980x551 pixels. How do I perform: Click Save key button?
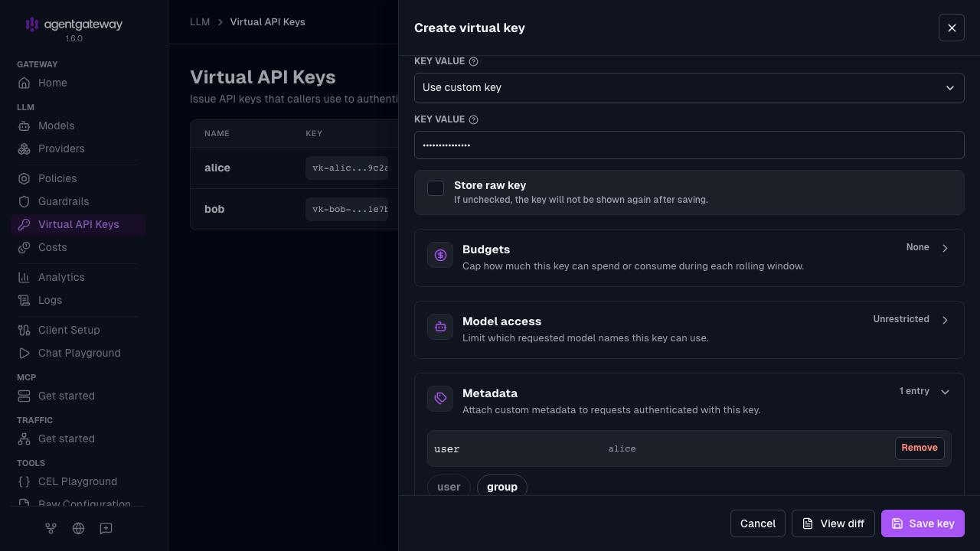pyautogui.click(x=923, y=523)
